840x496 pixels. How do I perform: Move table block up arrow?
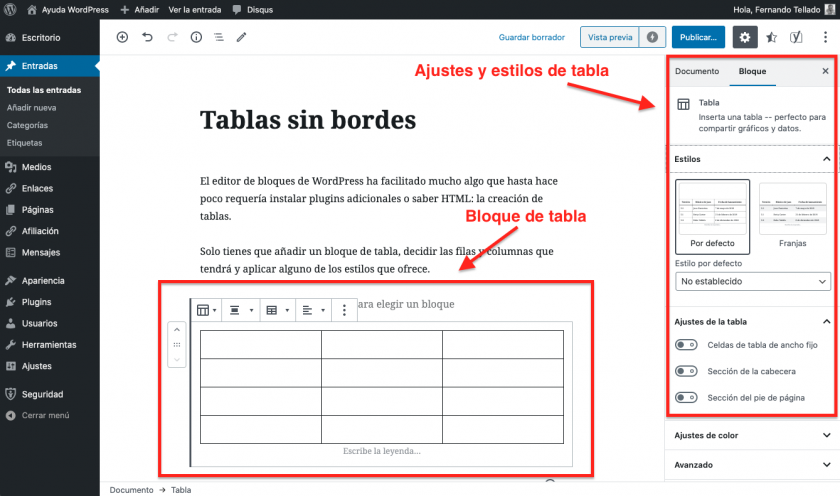coord(177,330)
